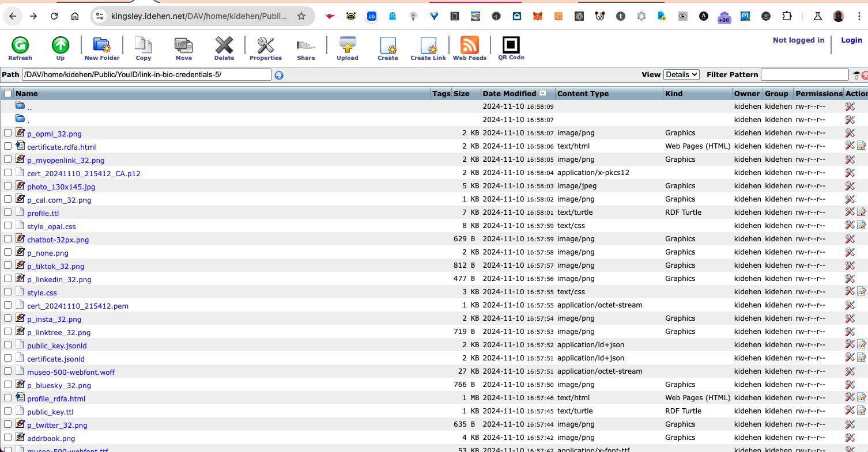The image size is (868, 452).
Task: Go up one folder with Up icon
Action: point(61,48)
